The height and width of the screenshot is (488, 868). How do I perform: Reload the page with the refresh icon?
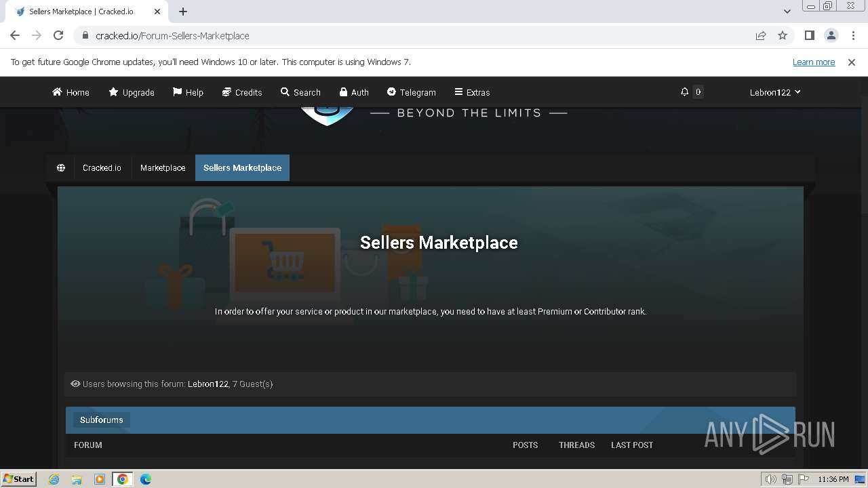[x=58, y=35]
